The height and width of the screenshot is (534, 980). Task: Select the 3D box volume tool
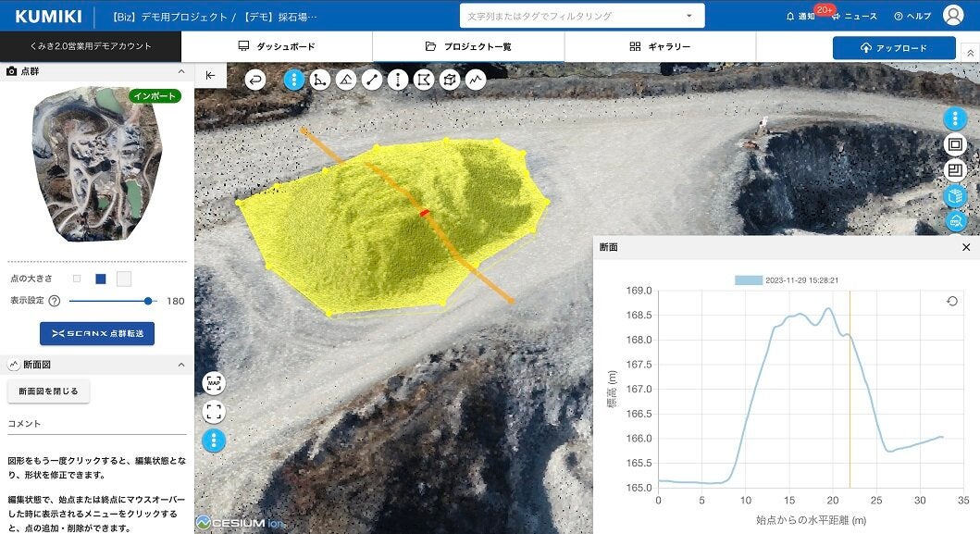[x=450, y=80]
